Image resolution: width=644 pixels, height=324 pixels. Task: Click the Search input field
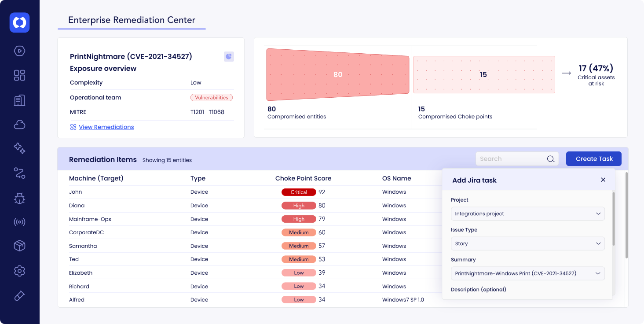(x=510, y=159)
